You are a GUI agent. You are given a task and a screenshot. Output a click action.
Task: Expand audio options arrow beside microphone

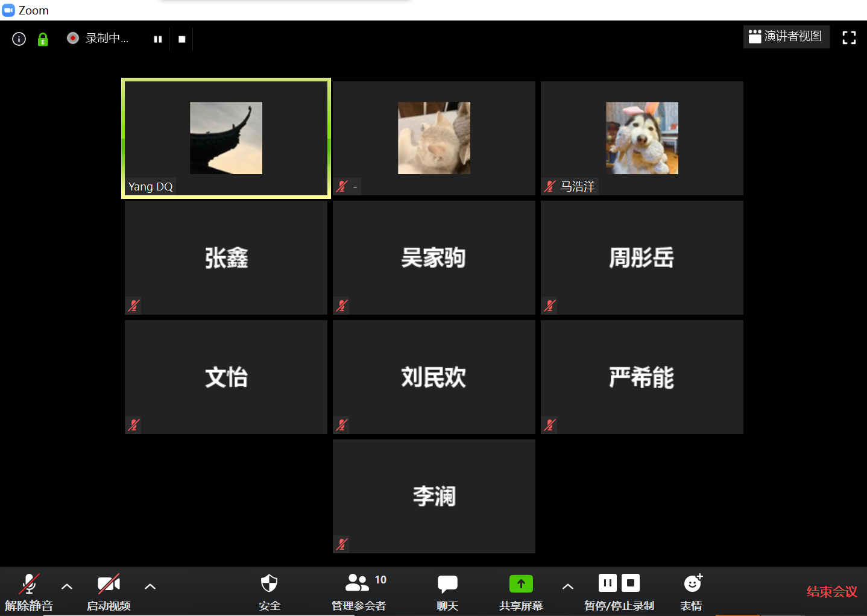[x=67, y=586]
